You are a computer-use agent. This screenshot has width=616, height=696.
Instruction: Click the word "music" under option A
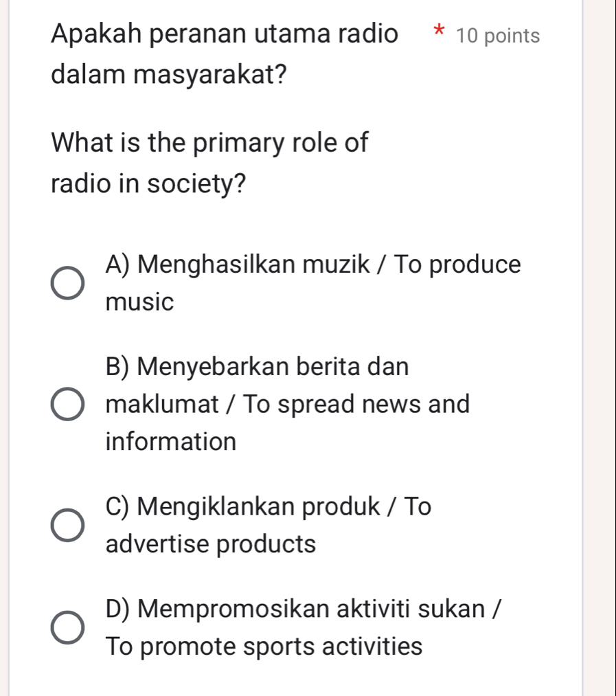pyautogui.click(x=140, y=302)
